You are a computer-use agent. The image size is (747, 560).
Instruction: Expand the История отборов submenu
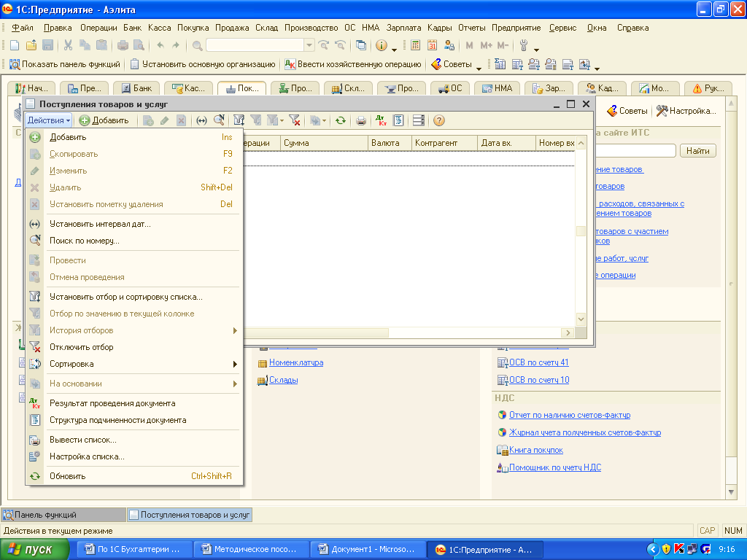click(x=134, y=330)
